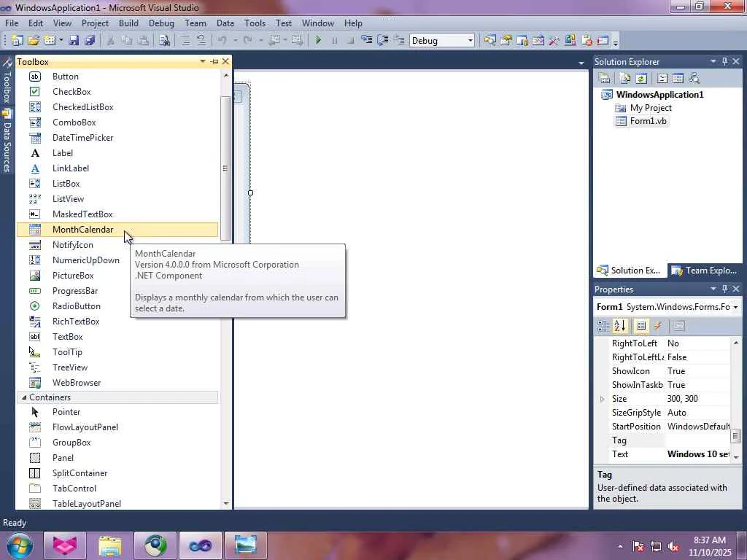Click the Events lightning bolt icon
The width and height of the screenshot is (747, 560).
click(658, 326)
